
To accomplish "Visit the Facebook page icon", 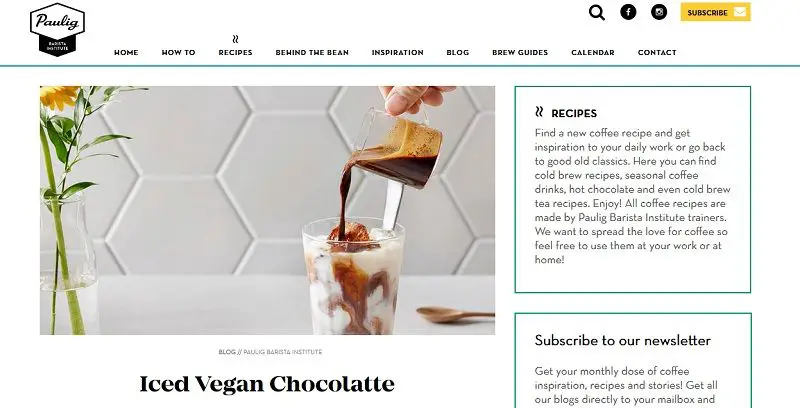I will [x=628, y=12].
